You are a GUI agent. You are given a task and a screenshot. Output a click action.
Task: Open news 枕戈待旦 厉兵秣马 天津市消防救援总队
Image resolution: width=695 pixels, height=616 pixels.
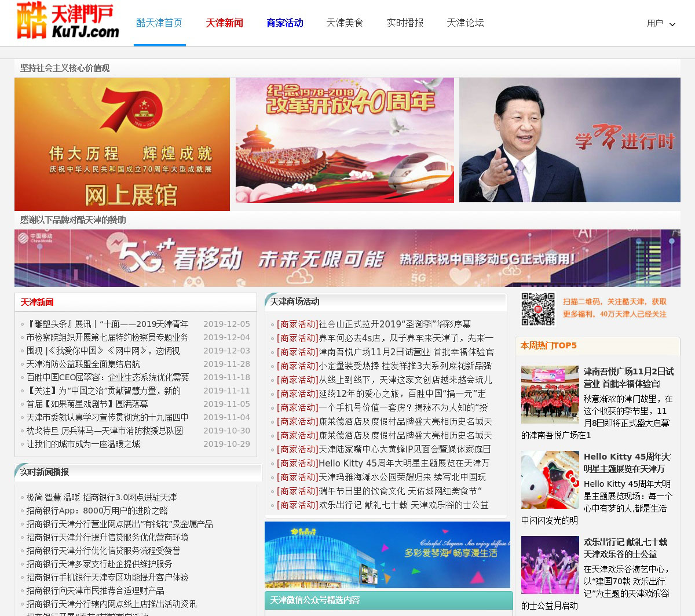pyautogui.click(x=105, y=431)
